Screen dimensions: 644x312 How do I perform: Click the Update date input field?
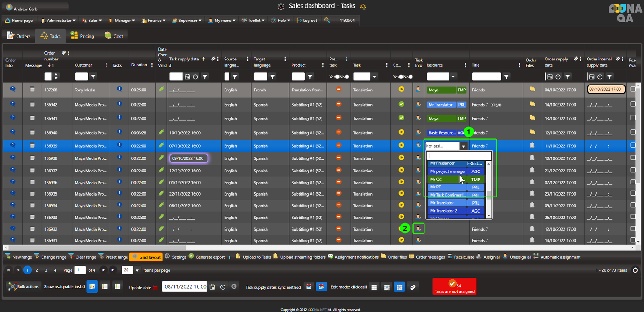tap(184, 287)
